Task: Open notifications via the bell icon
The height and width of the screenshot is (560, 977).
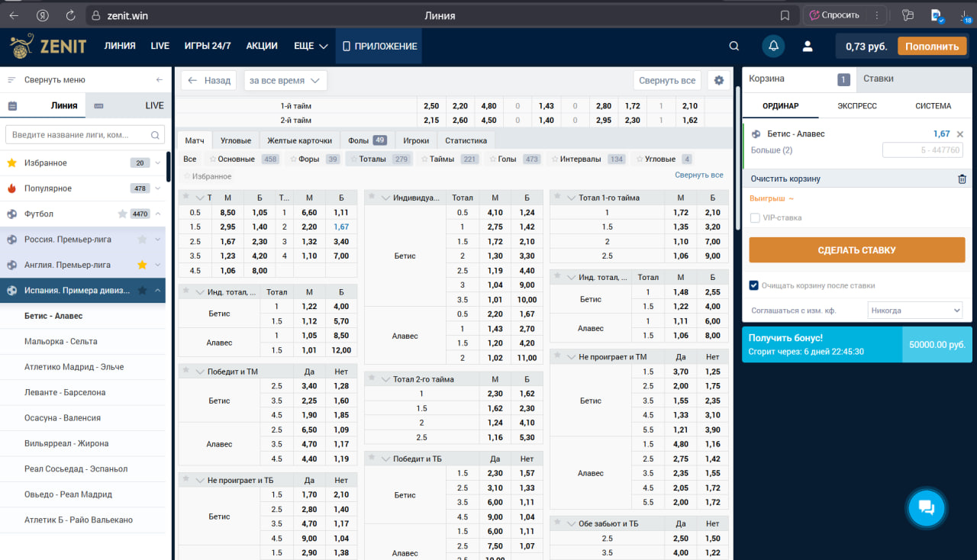Action: tap(773, 47)
